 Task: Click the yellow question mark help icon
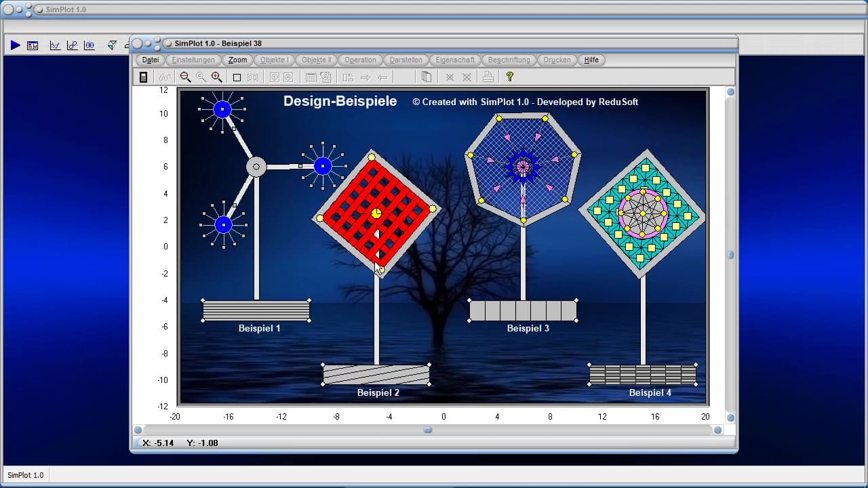point(510,77)
